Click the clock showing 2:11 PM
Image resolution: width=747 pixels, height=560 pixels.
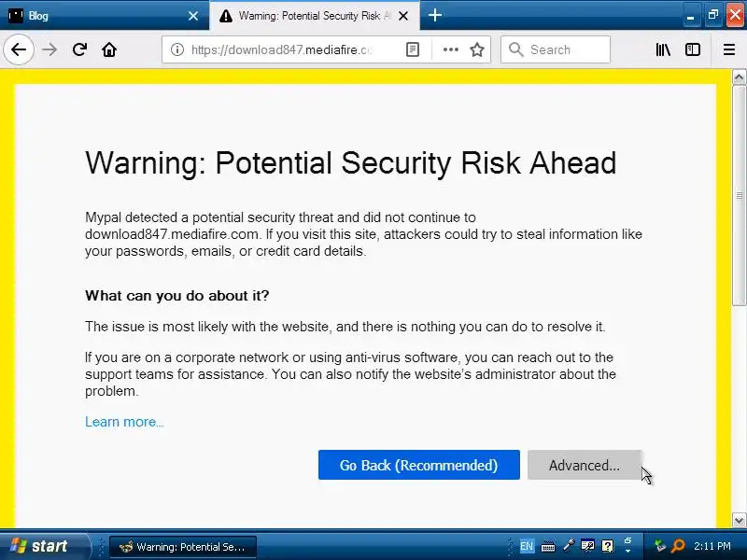[712, 546]
